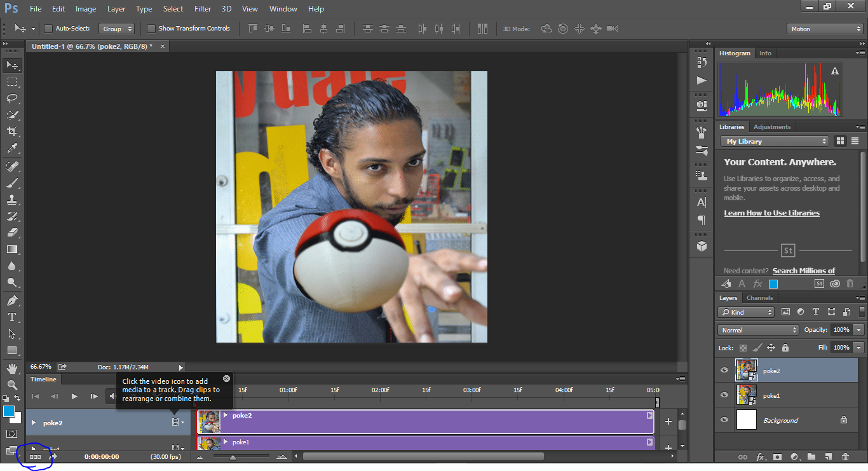Switch to the Channels tab
The image size is (868, 471).
pyautogui.click(x=759, y=297)
